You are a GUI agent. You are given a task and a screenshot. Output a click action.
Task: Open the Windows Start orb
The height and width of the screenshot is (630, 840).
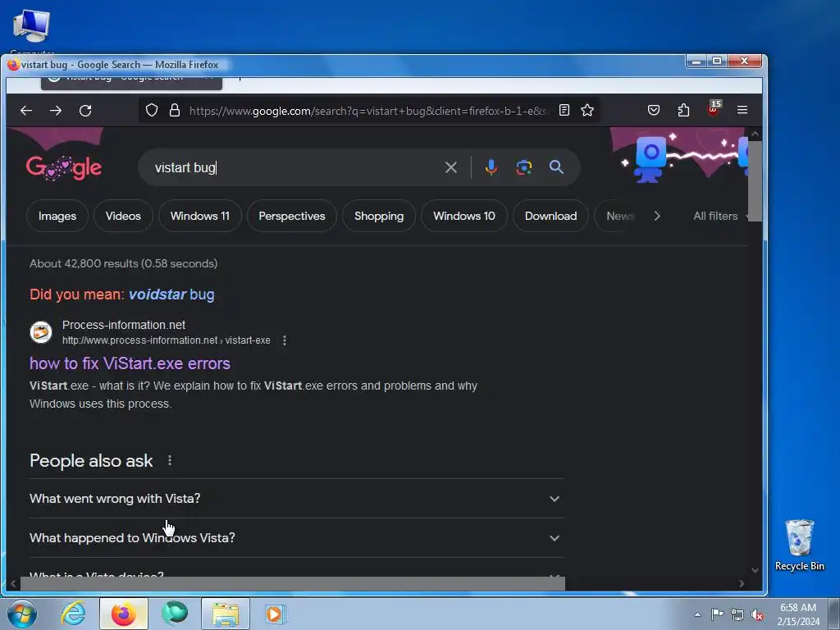click(22, 614)
